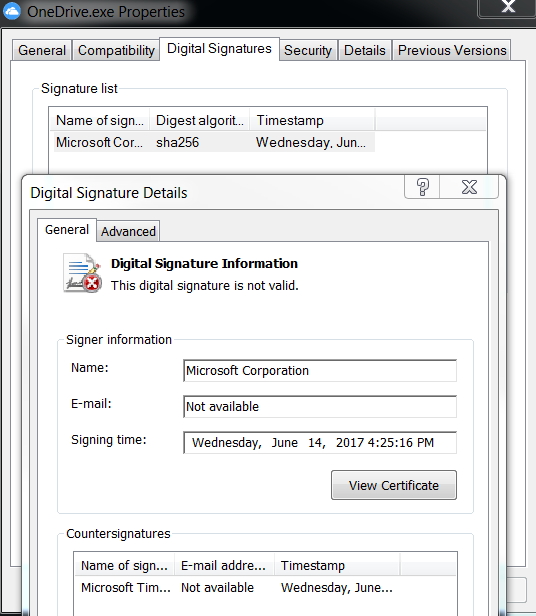
Task: Sort signature list by Name of signer
Action: click(x=100, y=120)
